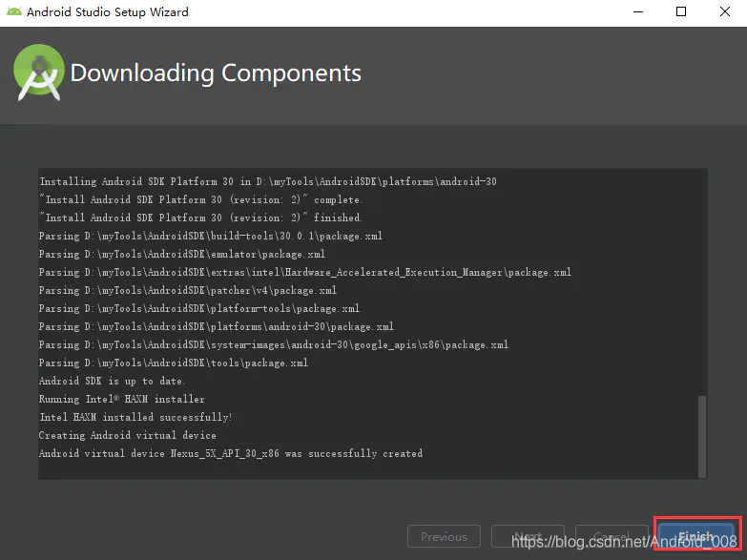Click the 'Android Studio Setup Wizard' window title
The image size is (747, 560).
(x=108, y=11)
